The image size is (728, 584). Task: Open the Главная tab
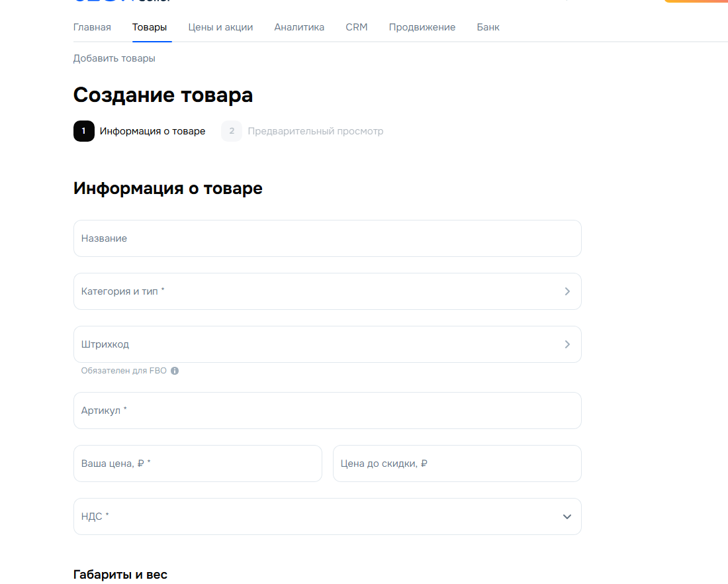tap(92, 27)
